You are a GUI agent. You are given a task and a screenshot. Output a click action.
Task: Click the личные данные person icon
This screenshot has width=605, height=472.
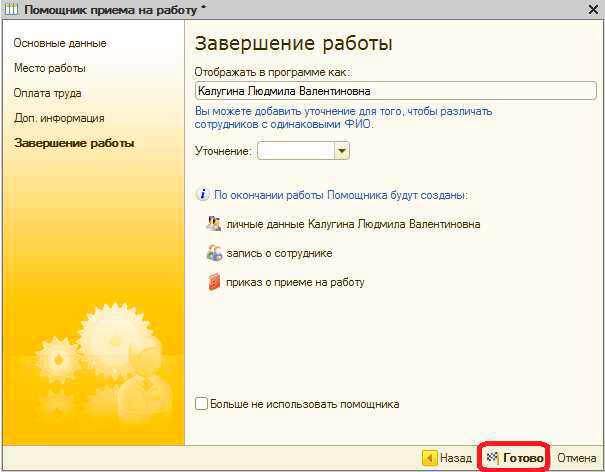click(x=214, y=224)
